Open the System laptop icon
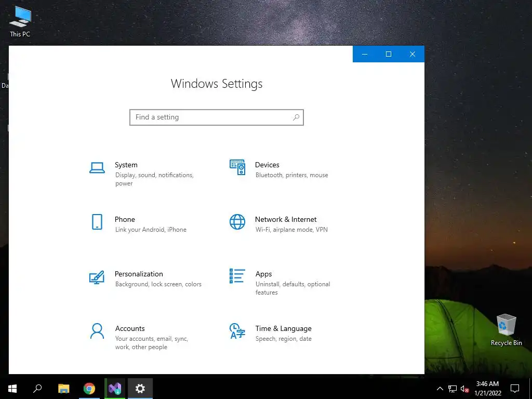 pyautogui.click(x=97, y=168)
